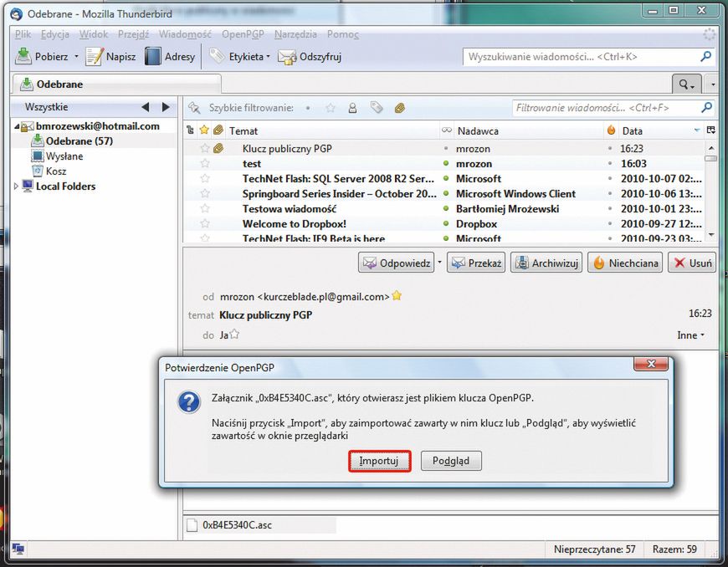Open the Pobierz dropdown arrow

point(76,57)
